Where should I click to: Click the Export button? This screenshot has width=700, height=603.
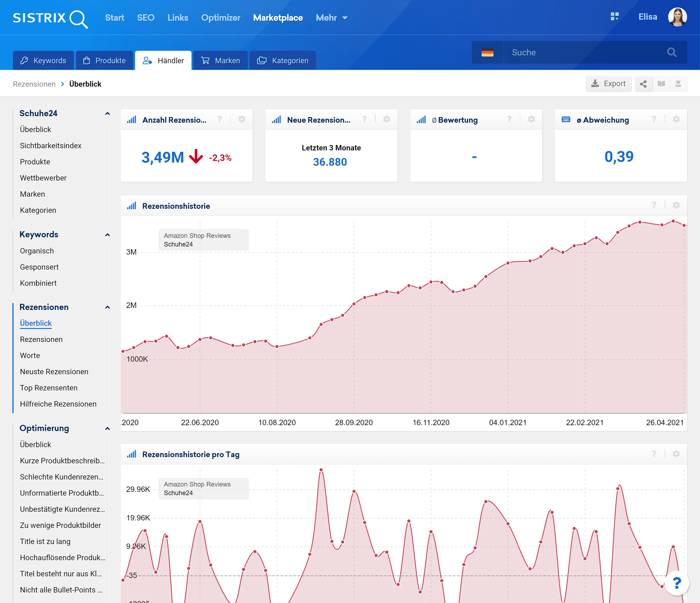[608, 84]
